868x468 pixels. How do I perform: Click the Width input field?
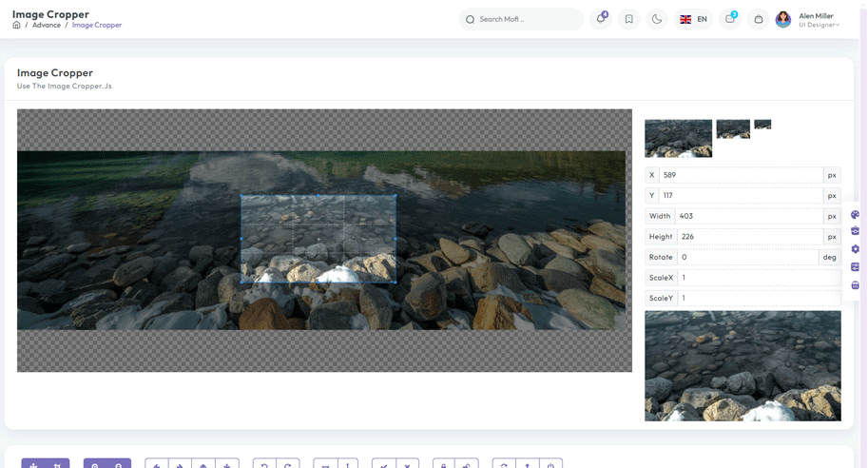coord(748,216)
